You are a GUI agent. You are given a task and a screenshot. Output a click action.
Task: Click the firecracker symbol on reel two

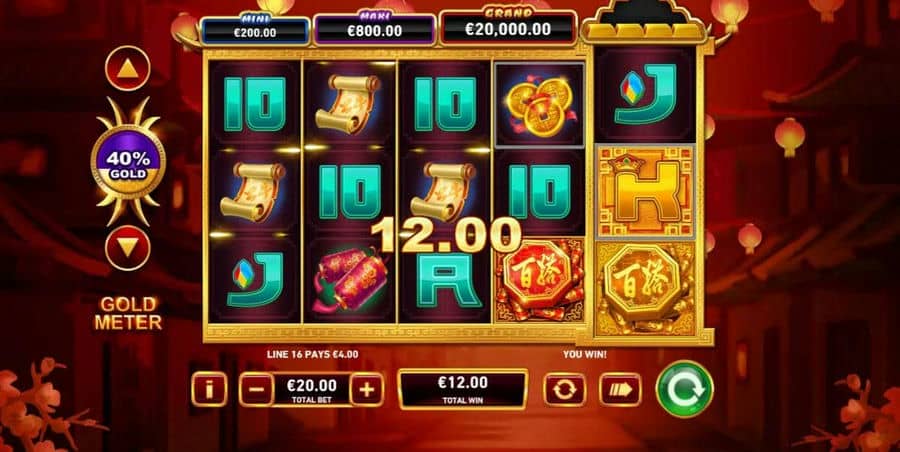point(349,280)
